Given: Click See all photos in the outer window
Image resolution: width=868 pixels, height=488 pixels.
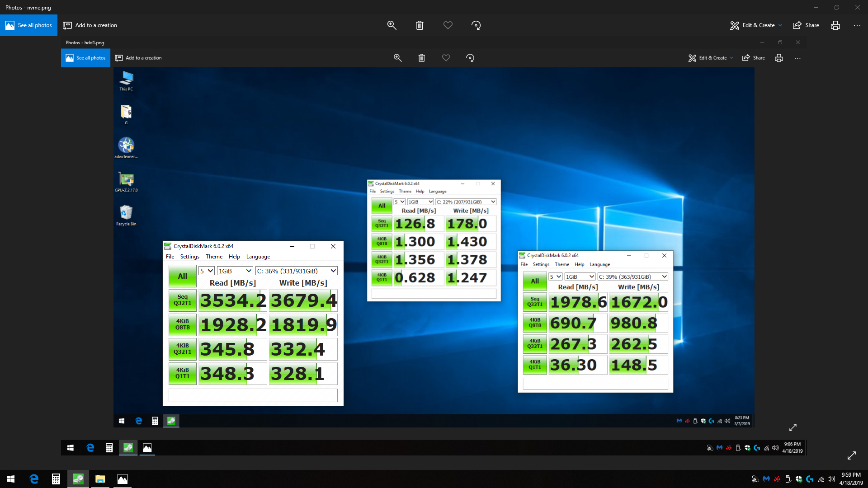Looking at the screenshot, I should point(28,25).
